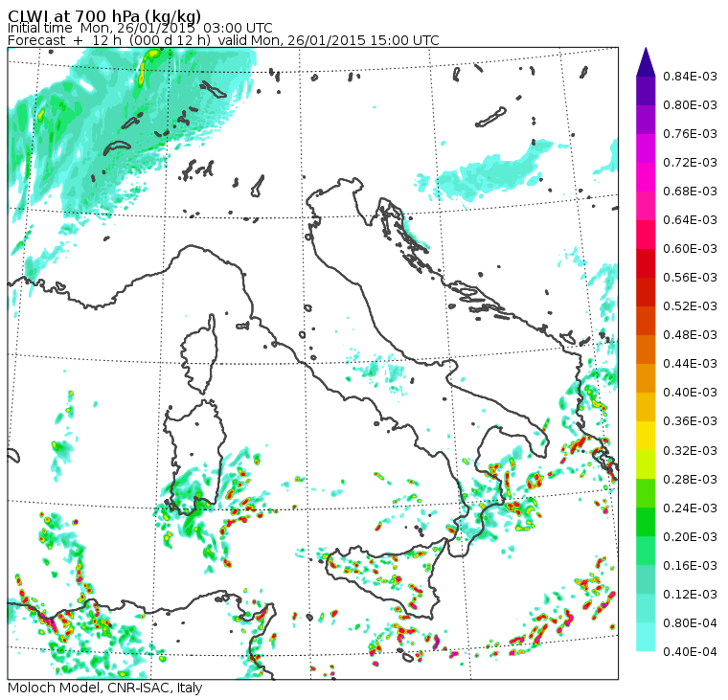Click the "Initial time Mon, 26/01/2015 03:00 UTC" line
The height and width of the screenshot is (700, 728).
pyautogui.click(x=140, y=29)
